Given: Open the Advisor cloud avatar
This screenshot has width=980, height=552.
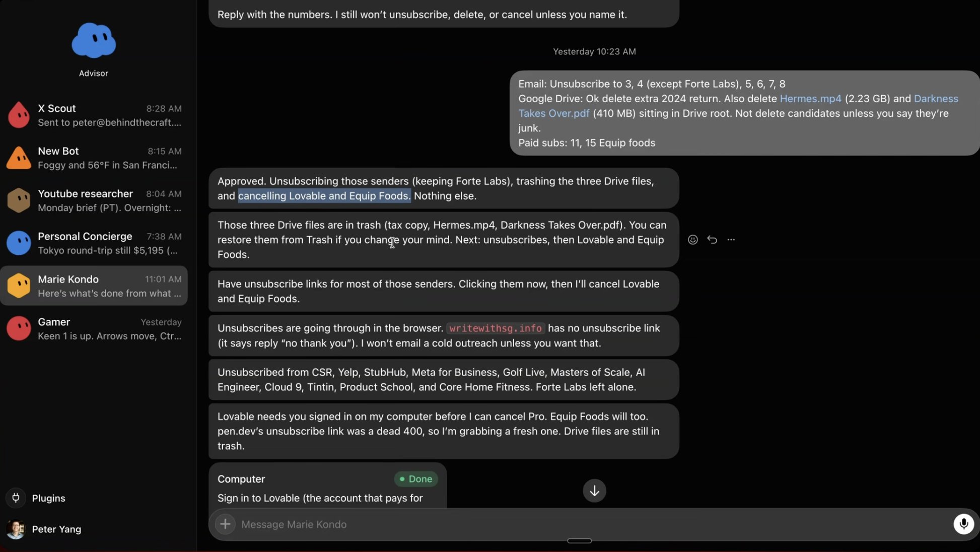Looking at the screenshot, I should click(x=94, y=40).
